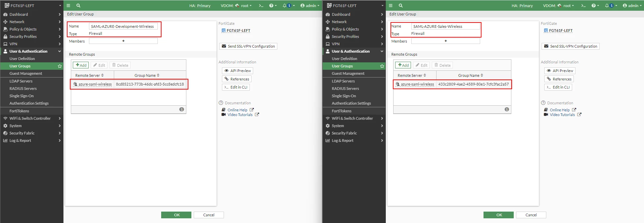Open API Preview in the right window
The height and width of the screenshot is (223, 644).
(x=560, y=71)
